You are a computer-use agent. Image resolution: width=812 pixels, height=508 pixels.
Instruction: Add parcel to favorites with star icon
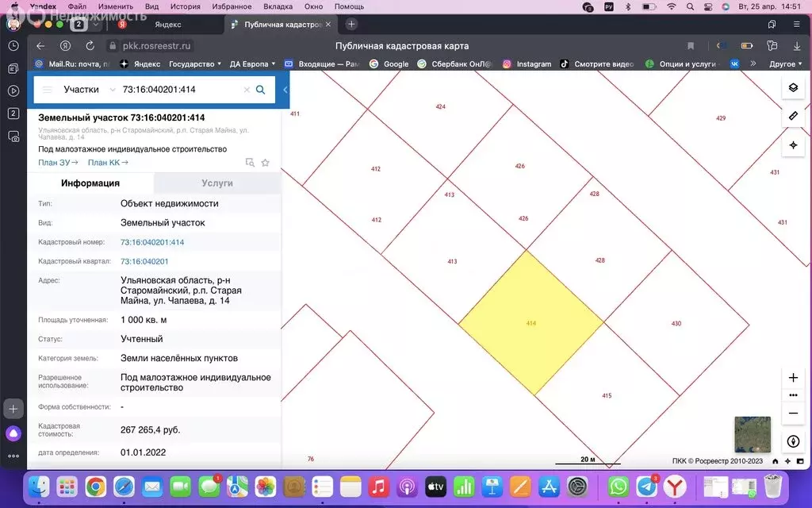(266, 163)
